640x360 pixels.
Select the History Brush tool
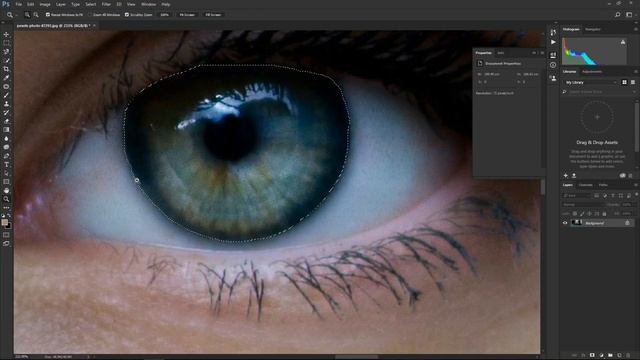pyautogui.click(x=6, y=112)
